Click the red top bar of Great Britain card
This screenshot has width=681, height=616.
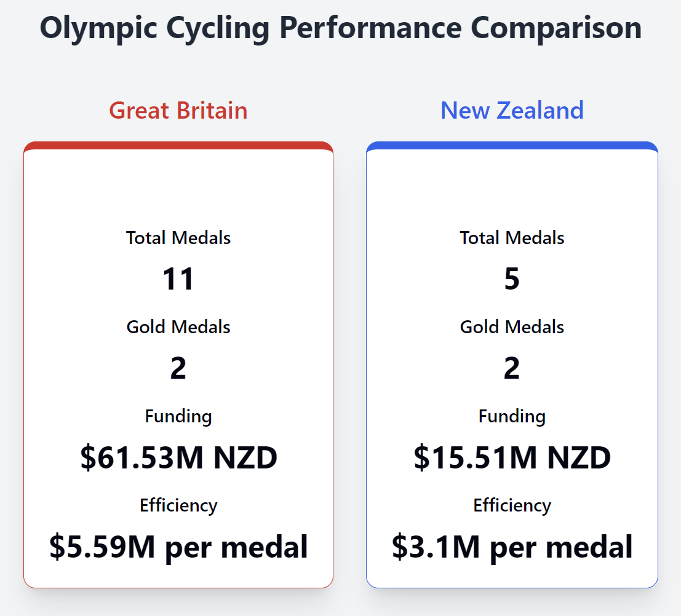178,146
